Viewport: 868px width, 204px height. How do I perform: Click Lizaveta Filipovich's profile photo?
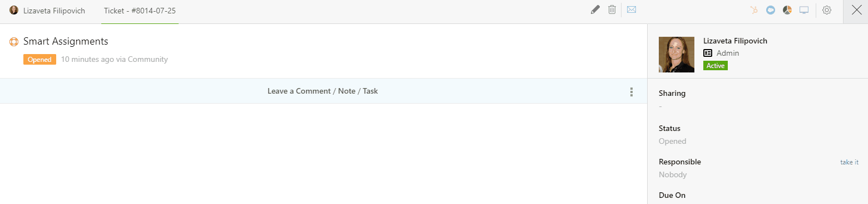pyautogui.click(x=677, y=55)
